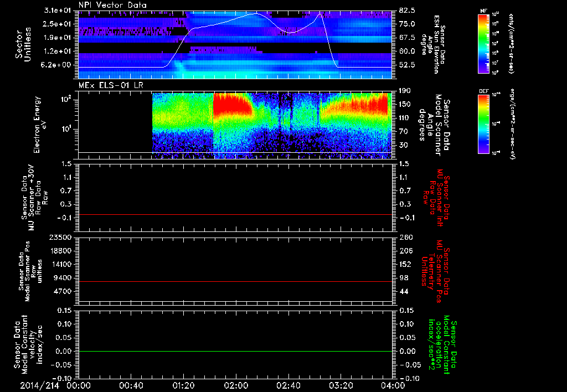Click the 'Sector Unitless' axis label
Screen dimensions: 567x392
coord(23,44)
